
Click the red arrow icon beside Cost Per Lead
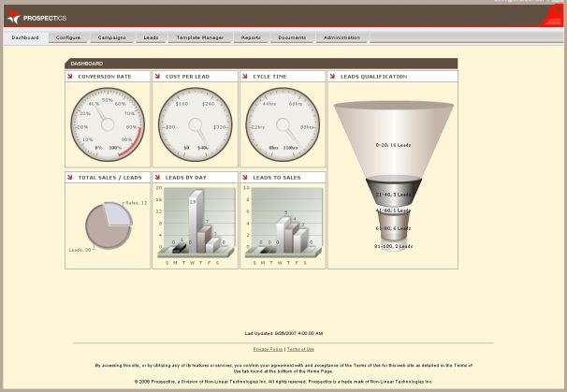[158, 76]
